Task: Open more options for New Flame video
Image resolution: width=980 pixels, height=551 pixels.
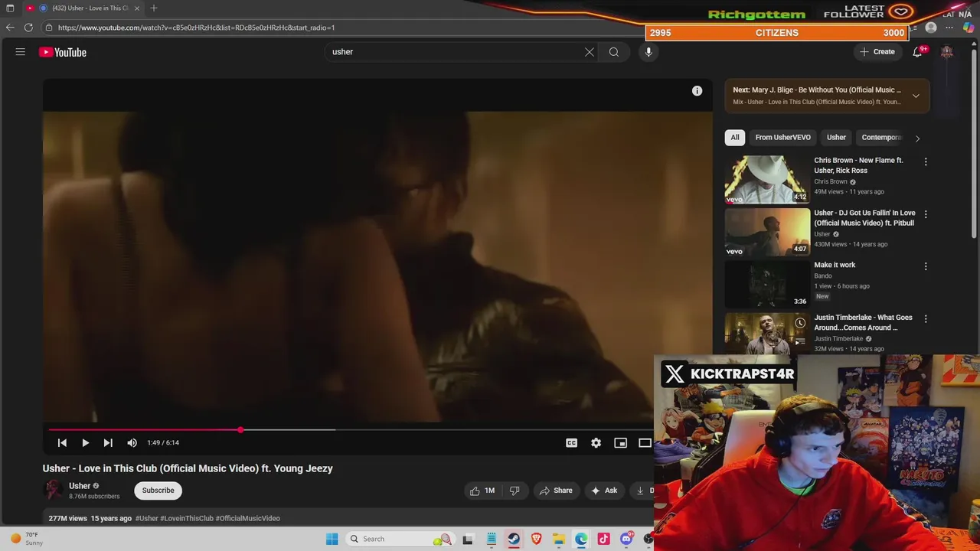Action: pyautogui.click(x=926, y=162)
